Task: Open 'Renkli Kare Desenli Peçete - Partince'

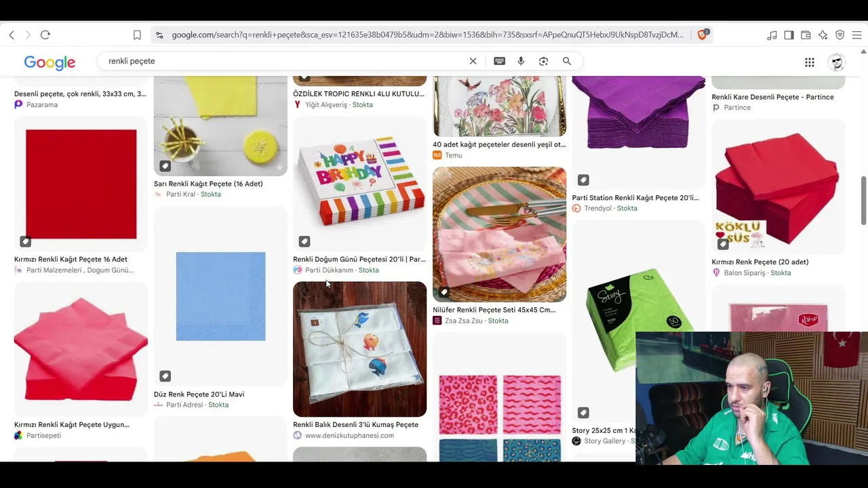Action: pos(773,97)
